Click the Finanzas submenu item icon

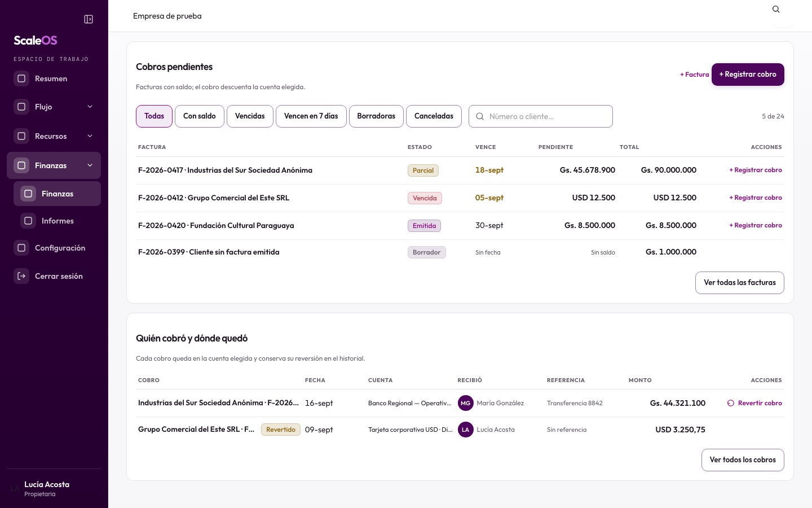point(28,194)
